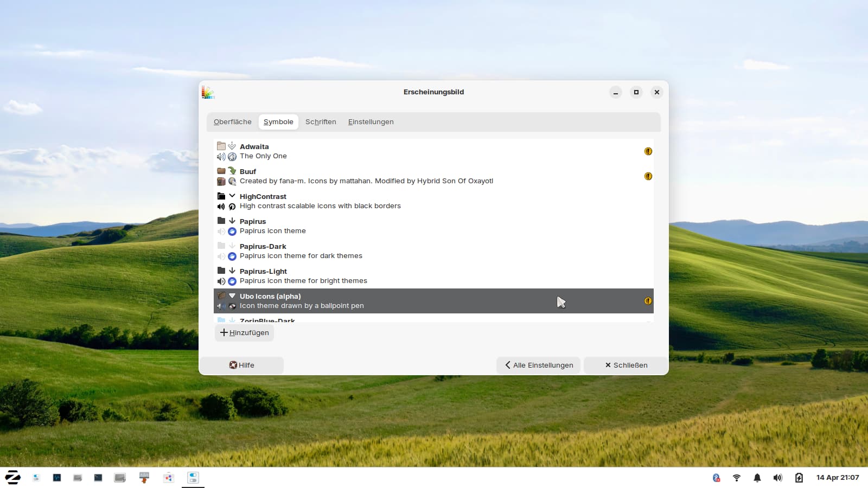Click the Ubo Icons triangle arrow preview icon
The width and height of the screenshot is (868, 488).
coord(232,296)
